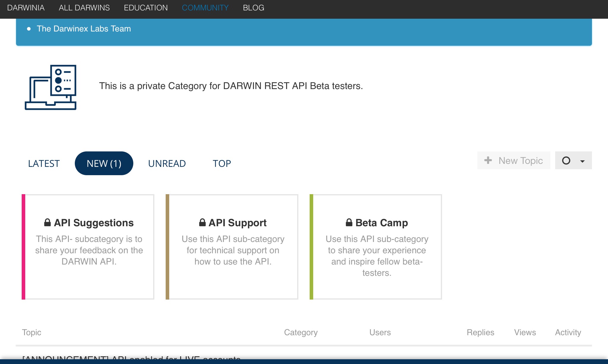Select the COMMUNITY nav item
The image size is (608, 364).
205,8
